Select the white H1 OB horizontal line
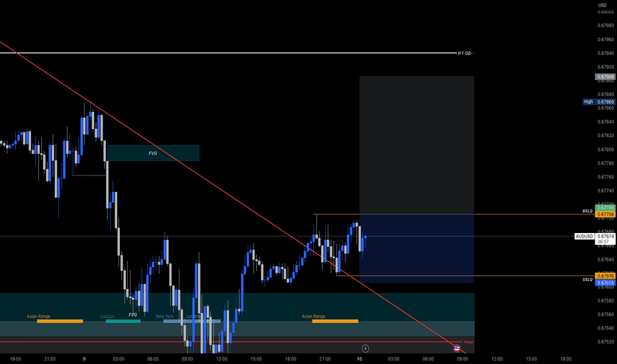The width and height of the screenshot is (617, 364). point(228,53)
